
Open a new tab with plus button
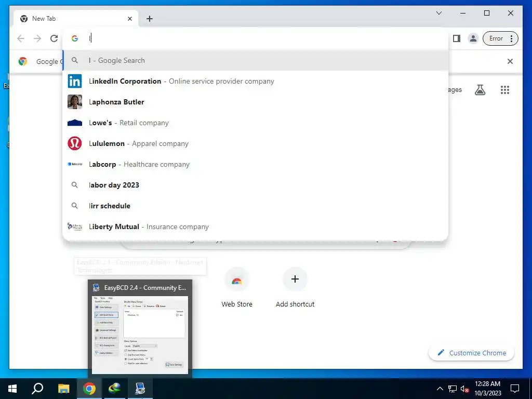150,19
